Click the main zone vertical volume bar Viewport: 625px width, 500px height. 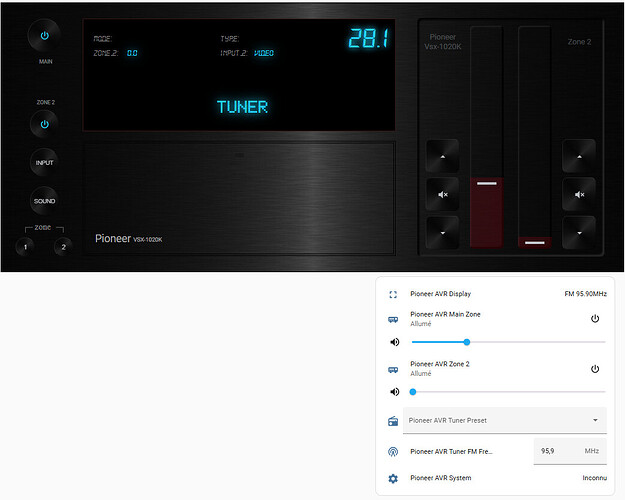pos(486,137)
